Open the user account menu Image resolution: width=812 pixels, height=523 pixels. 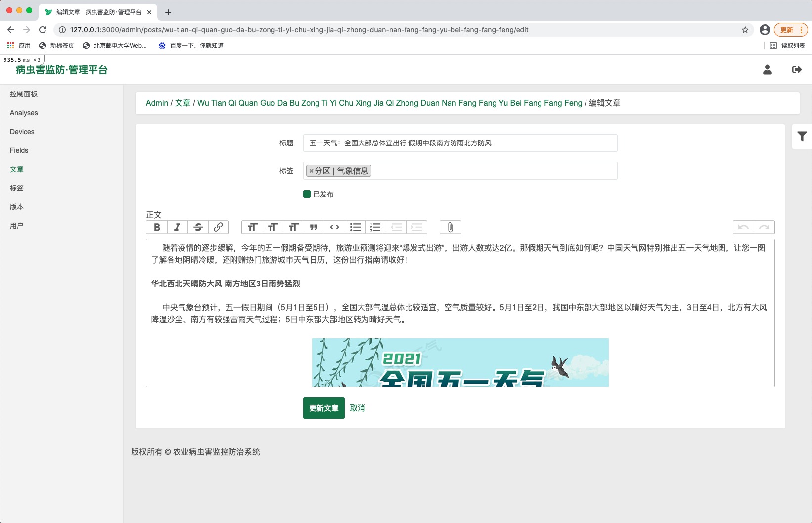click(767, 70)
